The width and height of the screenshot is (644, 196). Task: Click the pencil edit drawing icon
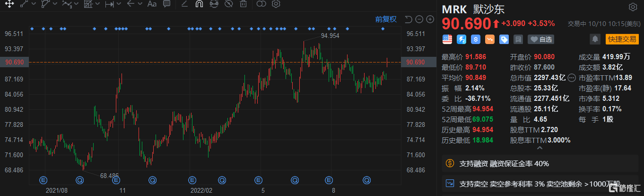[185, 4]
